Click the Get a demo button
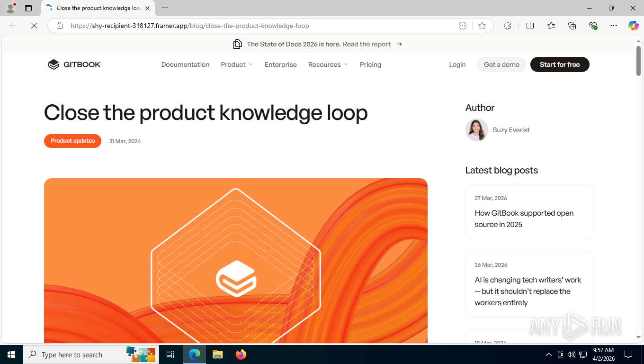644x364 pixels. 501,64
